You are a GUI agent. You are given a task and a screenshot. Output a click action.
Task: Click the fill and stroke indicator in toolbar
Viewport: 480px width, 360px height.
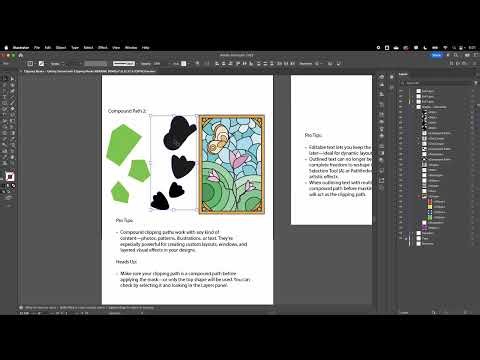coord(10,176)
